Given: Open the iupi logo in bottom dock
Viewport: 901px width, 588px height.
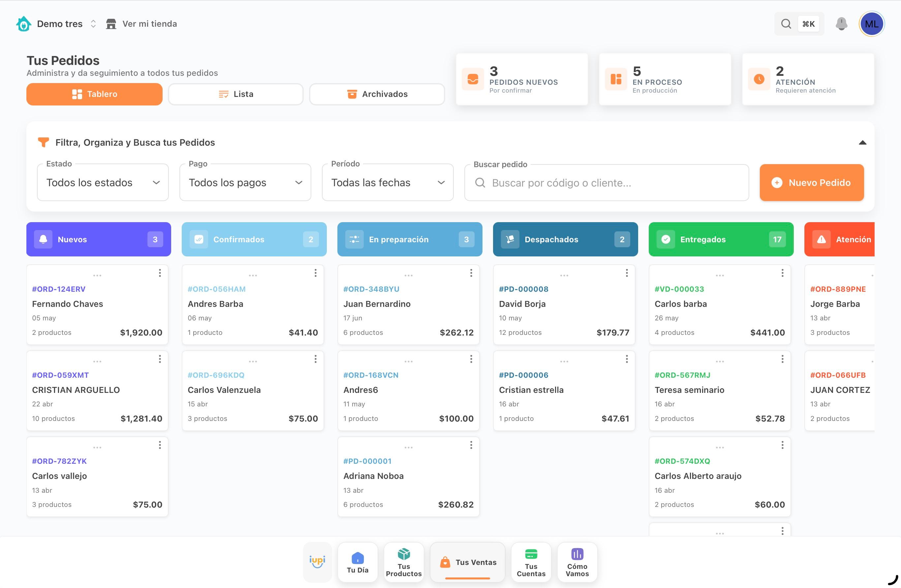Looking at the screenshot, I should click(317, 562).
